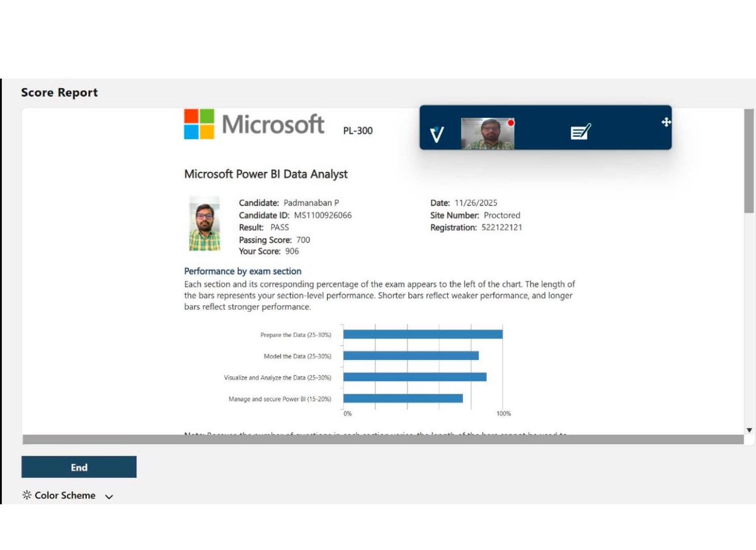The image size is (756, 550).
Task: Click the vertical scrollbar thumb
Action: (x=749, y=161)
